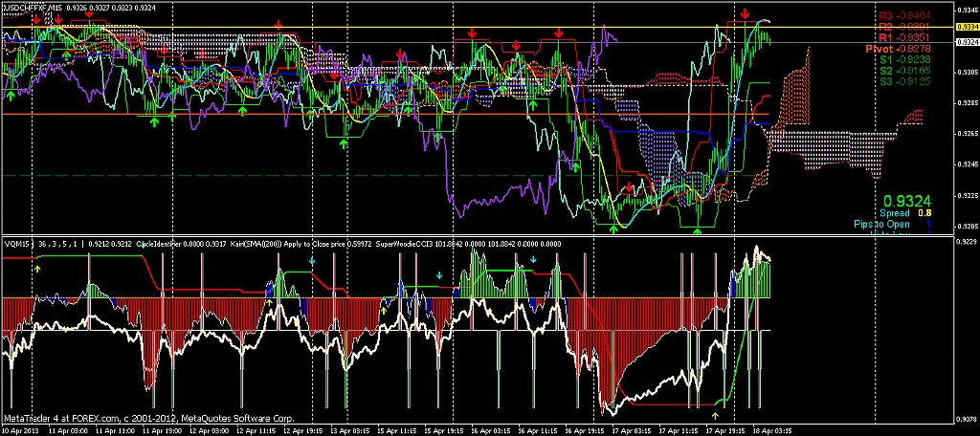Select the yellow up arrow at the indicator window's top-left
The height and width of the screenshot is (436, 980).
click(37, 269)
